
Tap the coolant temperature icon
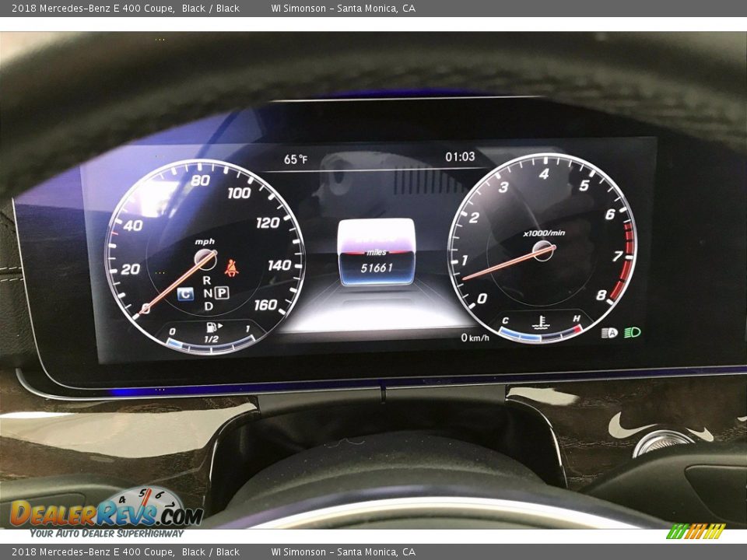(x=541, y=323)
